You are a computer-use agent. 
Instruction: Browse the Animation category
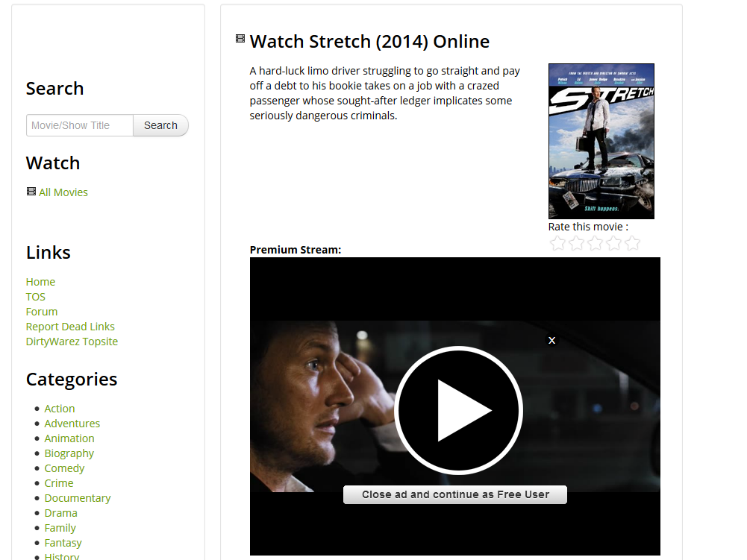(69, 438)
